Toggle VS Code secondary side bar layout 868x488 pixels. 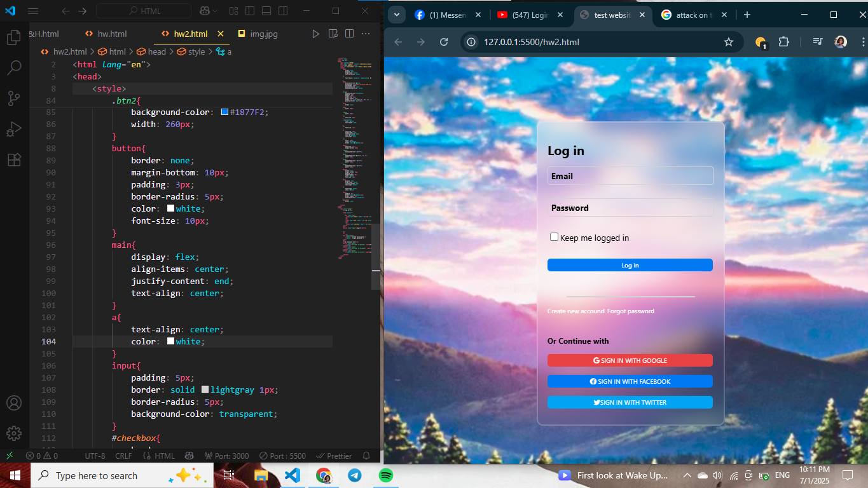[x=283, y=11]
